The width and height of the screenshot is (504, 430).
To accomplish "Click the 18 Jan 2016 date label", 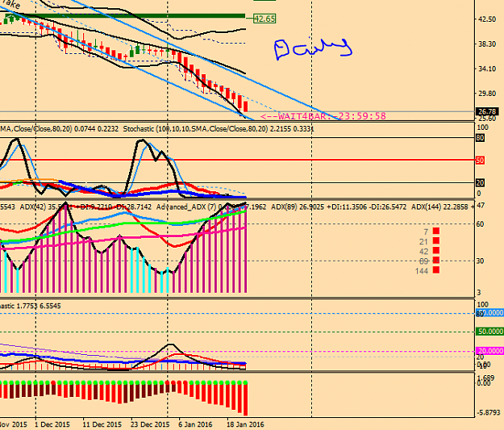I will [245, 424].
